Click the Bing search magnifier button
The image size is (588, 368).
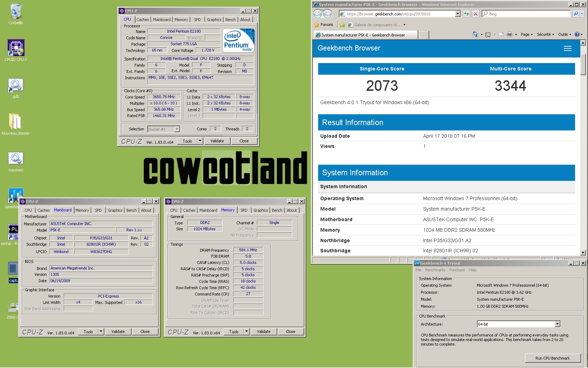575,14
